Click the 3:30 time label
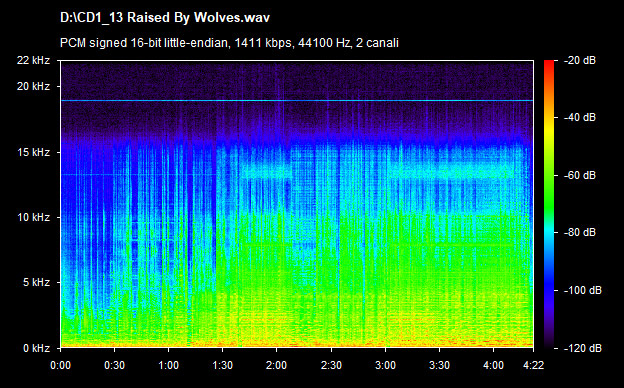 [x=439, y=365]
